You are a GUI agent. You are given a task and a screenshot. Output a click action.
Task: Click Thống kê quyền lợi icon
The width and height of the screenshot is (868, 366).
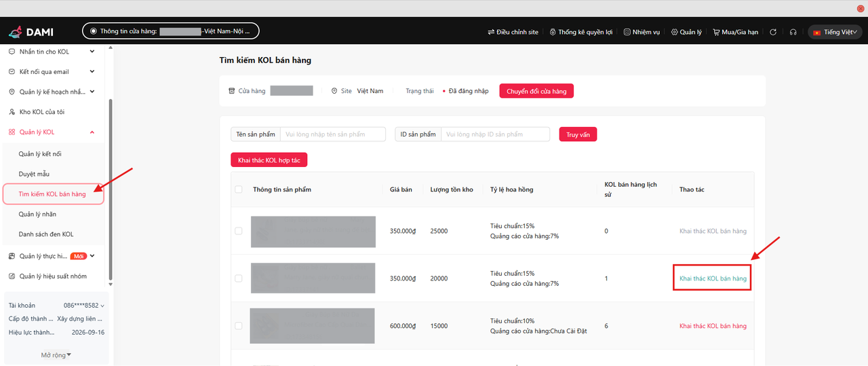click(553, 32)
